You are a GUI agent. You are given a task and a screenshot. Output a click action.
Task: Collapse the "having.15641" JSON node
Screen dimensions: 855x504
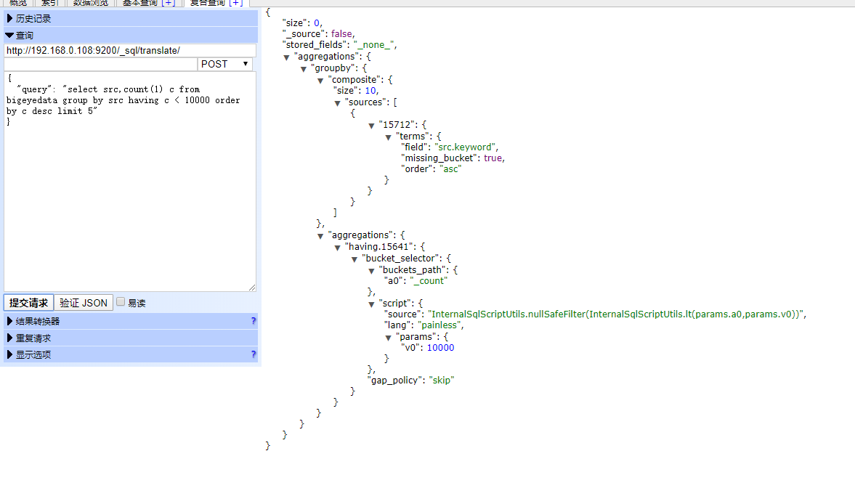point(338,247)
